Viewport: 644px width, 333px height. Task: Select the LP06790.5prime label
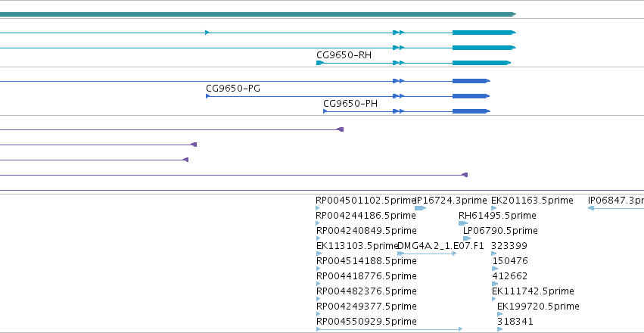pos(500,231)
